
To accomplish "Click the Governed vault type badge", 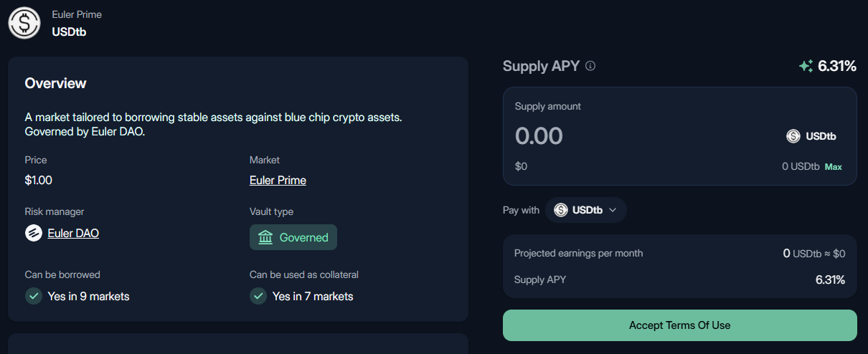I will pyautogui.click(x=293, y=237).
